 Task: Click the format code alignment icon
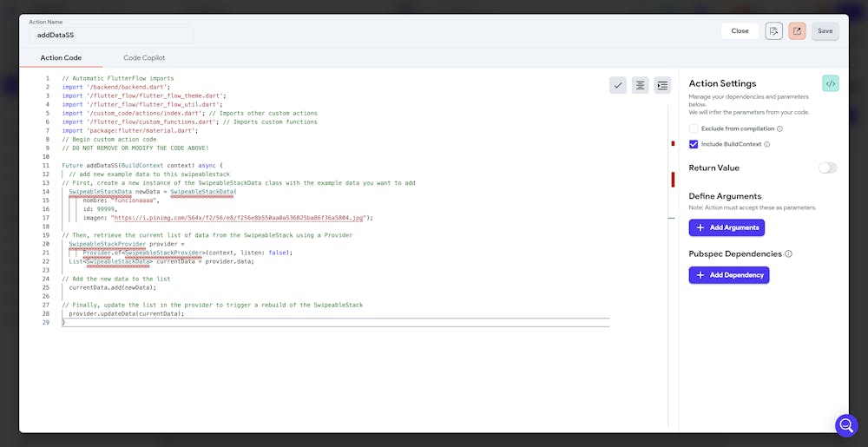tap(640, 85)
